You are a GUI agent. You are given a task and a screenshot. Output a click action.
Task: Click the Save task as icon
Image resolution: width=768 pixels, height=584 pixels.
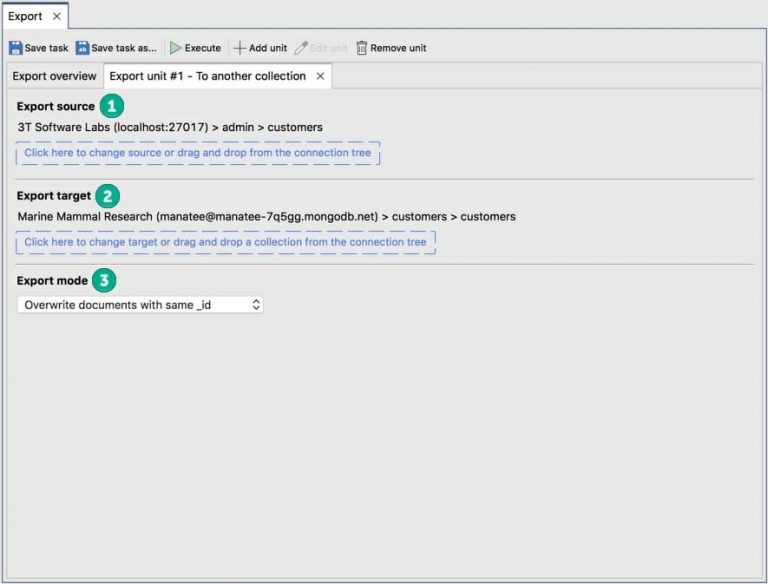(x=82, y=48)
